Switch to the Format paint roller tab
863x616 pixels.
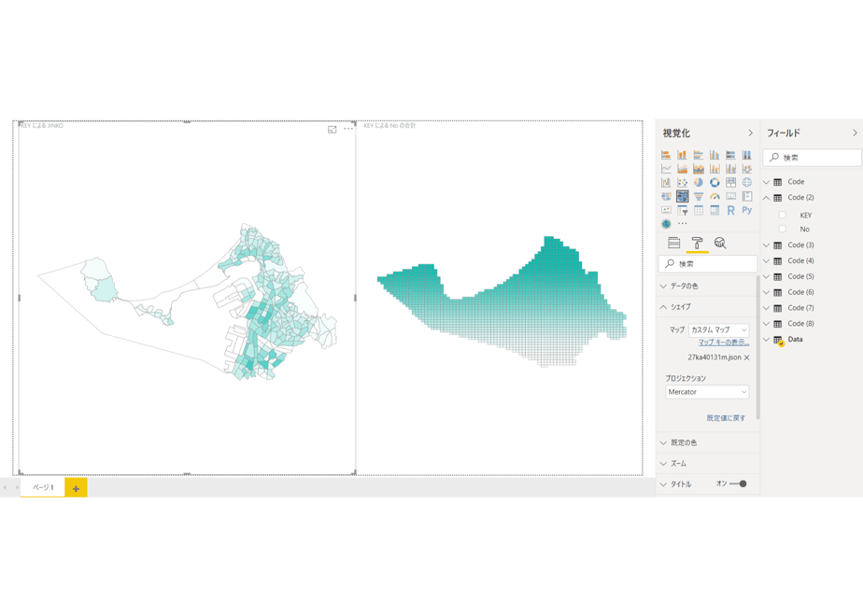(698, 243)
